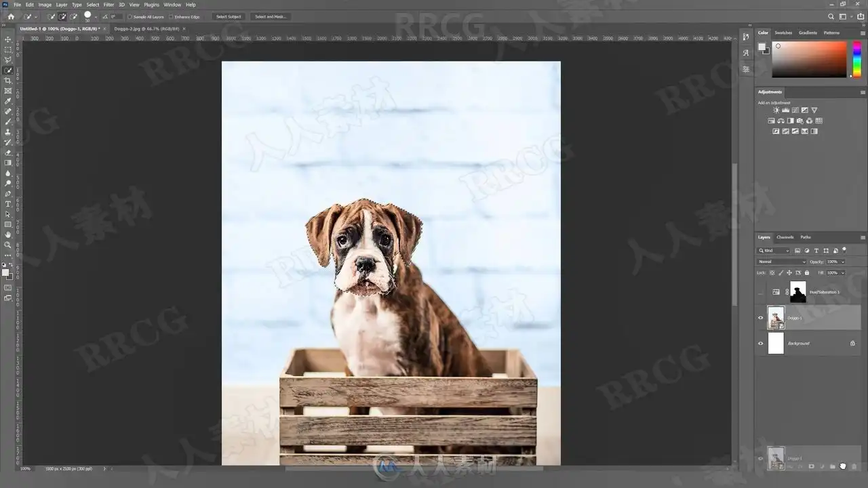Add a Curves adjustment
This screenshot has width=868, height=488.
pos(795,110)
